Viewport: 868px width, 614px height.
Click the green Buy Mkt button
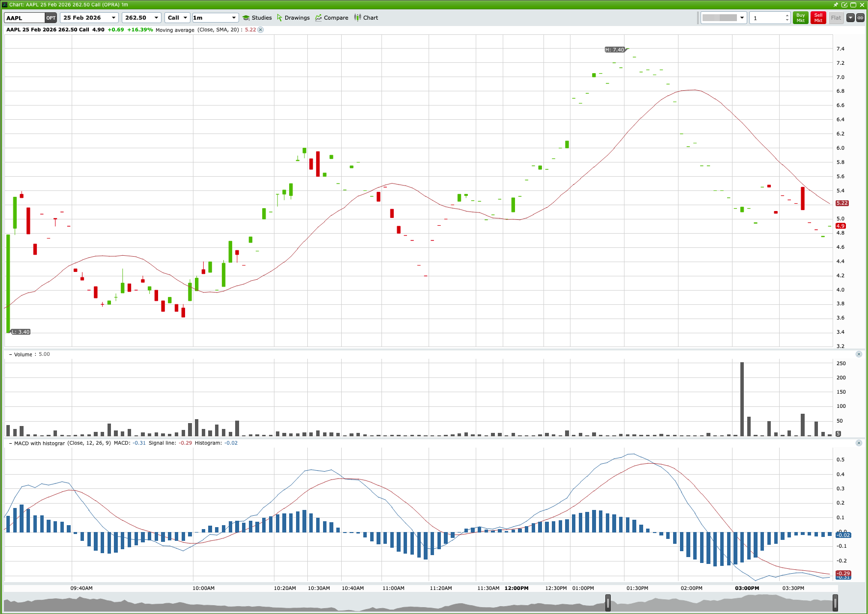(800, 17)
